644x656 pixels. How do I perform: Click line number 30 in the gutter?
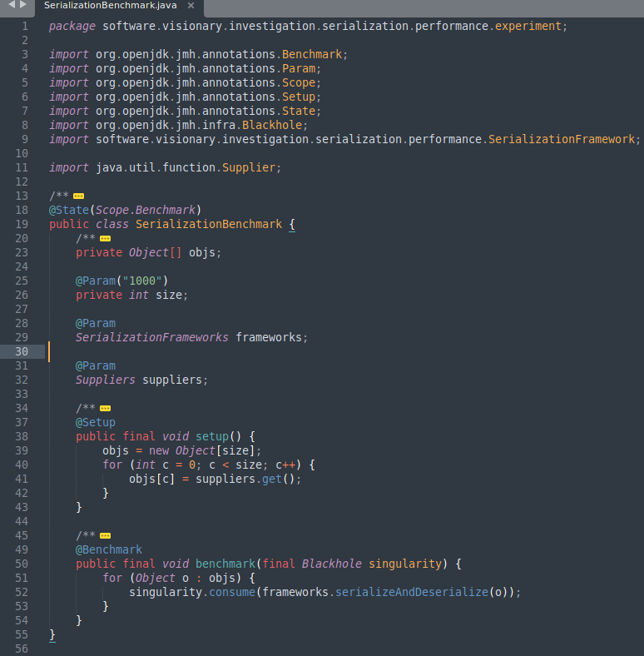pos(22,352)
